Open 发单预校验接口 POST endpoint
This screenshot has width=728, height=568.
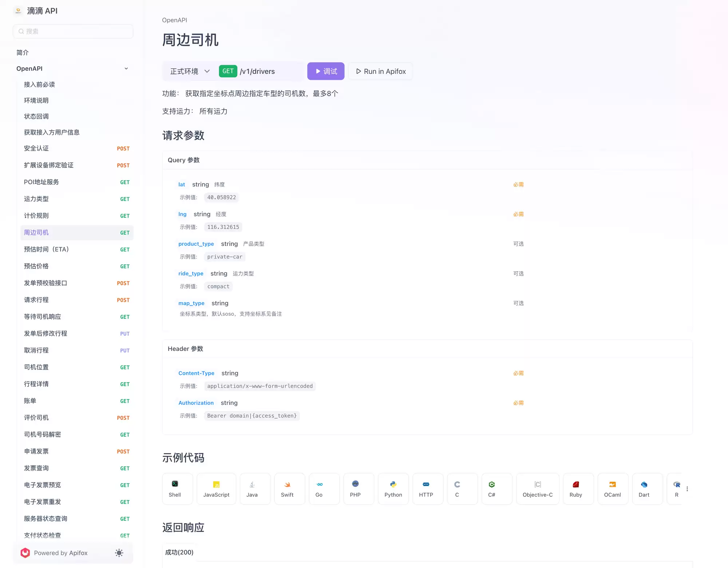click(x=77, y=283)
